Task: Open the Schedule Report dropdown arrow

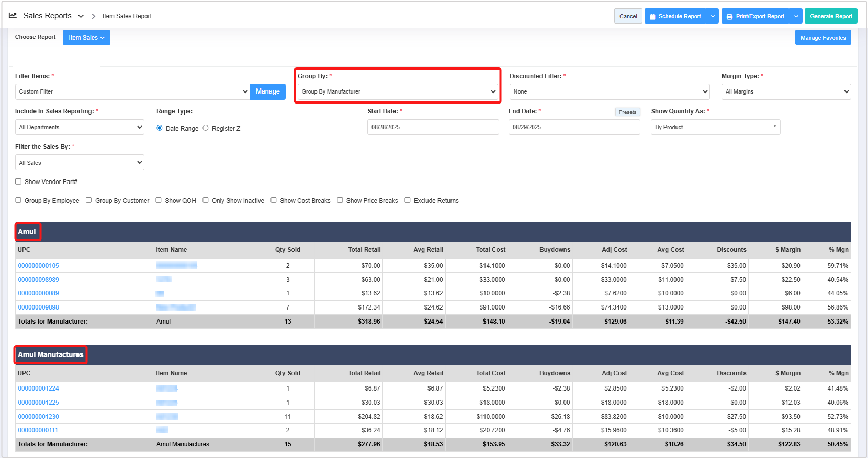Action: click(713, 16)
